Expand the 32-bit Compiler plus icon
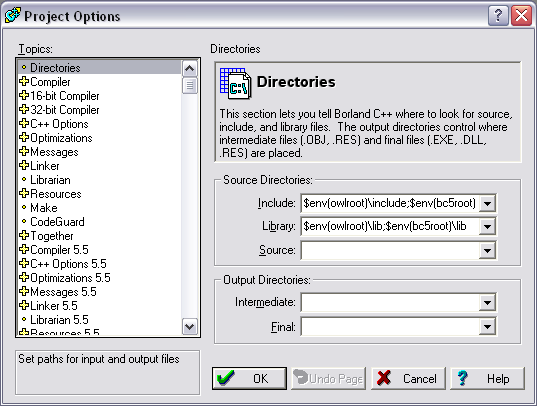Image resolution: width=537 pixels, height=406 pixels. 24,110
